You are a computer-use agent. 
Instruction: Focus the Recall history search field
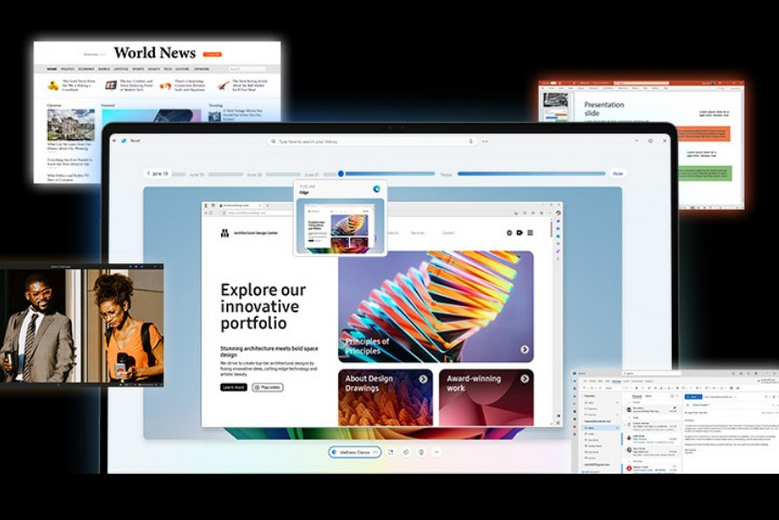(x=373, y=142)
